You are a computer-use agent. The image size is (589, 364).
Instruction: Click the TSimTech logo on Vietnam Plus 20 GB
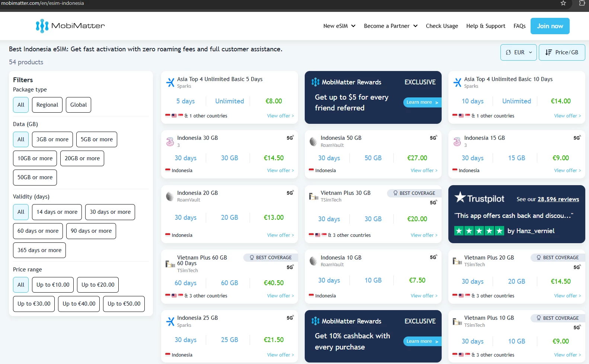pyautogui.click(x=458, y=261)
